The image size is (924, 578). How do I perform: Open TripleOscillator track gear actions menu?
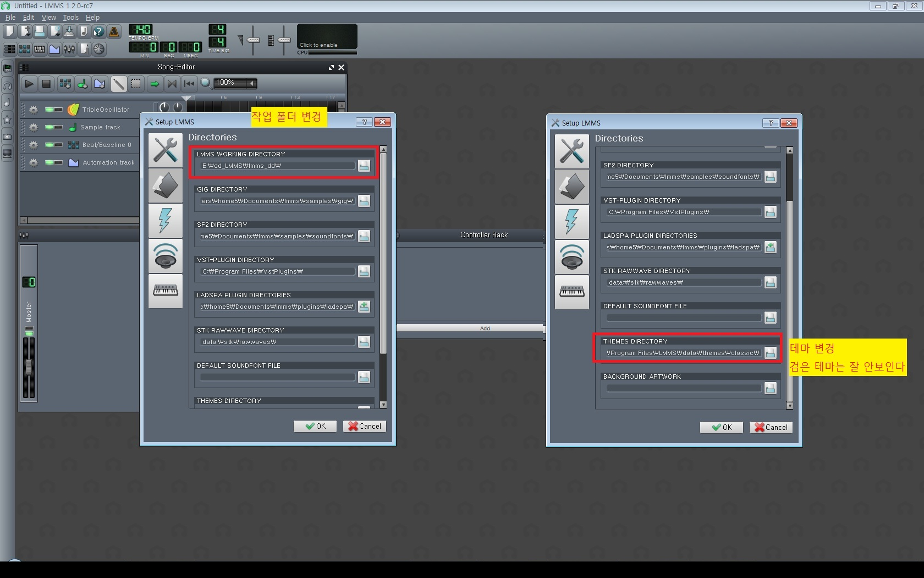pyautogui.click(x=34, y=110)
